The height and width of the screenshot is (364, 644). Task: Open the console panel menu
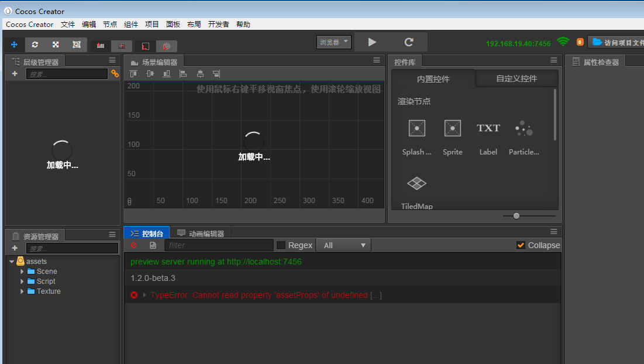pos(554,232)
